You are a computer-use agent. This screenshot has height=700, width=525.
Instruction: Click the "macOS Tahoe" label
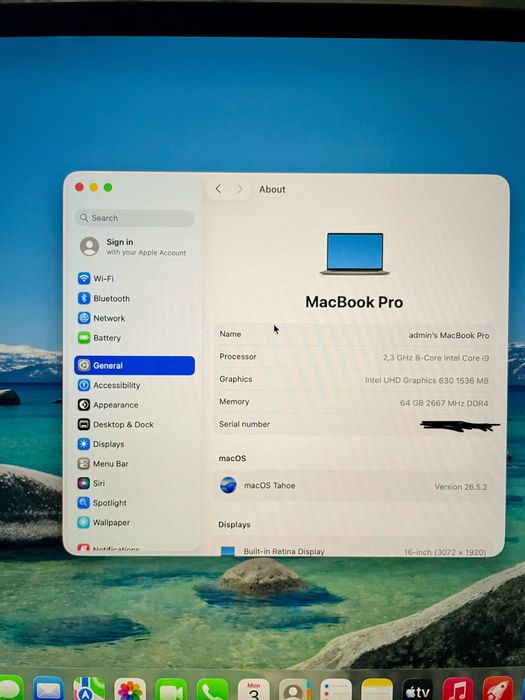pyautogui.click(x=270, y=485)
